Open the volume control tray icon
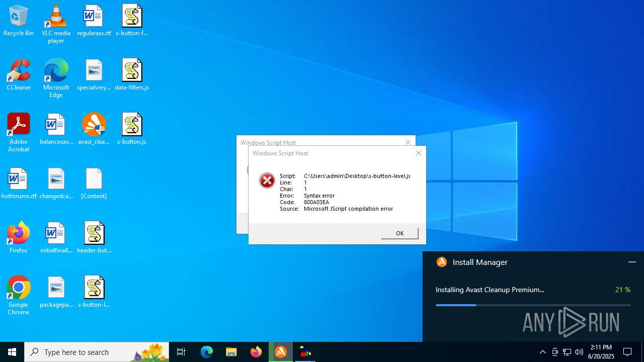The width and height of the screenshot is (644, 362). click(579, 352)
